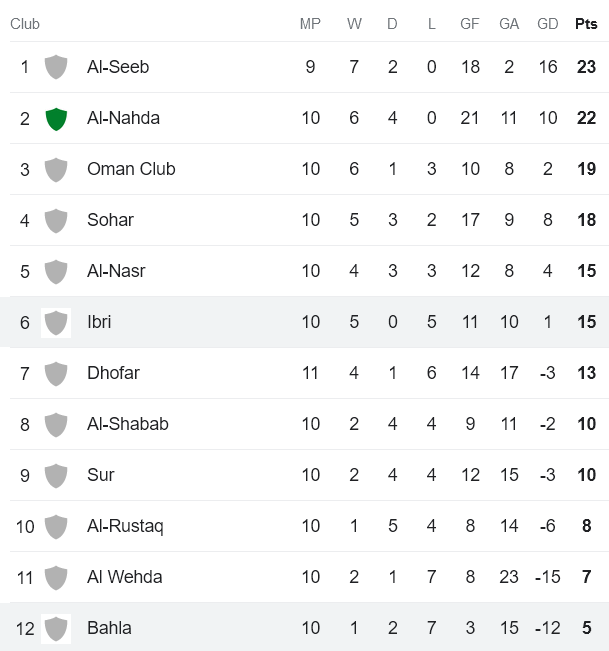Click Sohar's club crest icon
This screenshot has height=651, width=609.
tap(56, 220)
